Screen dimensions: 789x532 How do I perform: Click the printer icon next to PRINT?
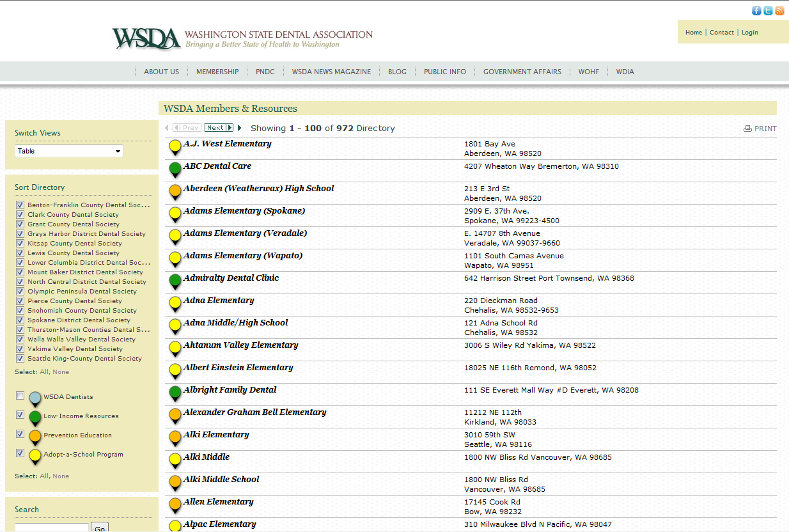[747, 129]
